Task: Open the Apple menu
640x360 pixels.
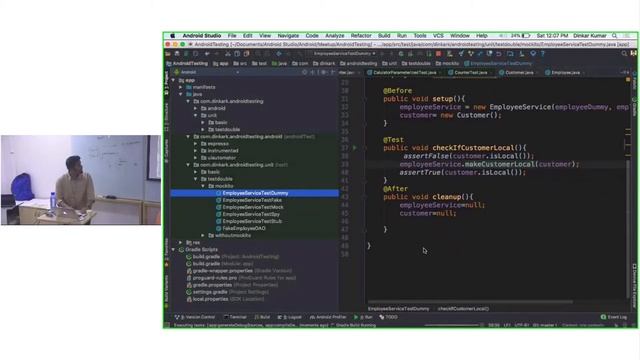Action: 172,36
